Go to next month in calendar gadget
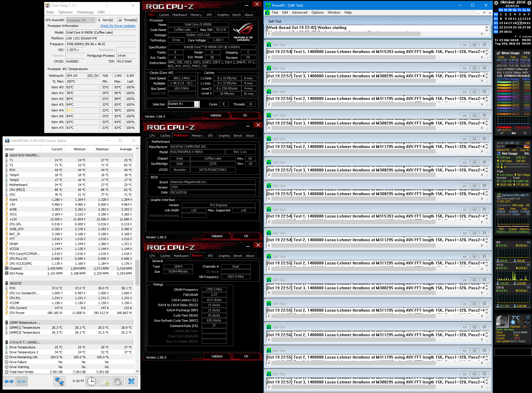The width and height of the screenshot is (532, 393). point(529,2)
